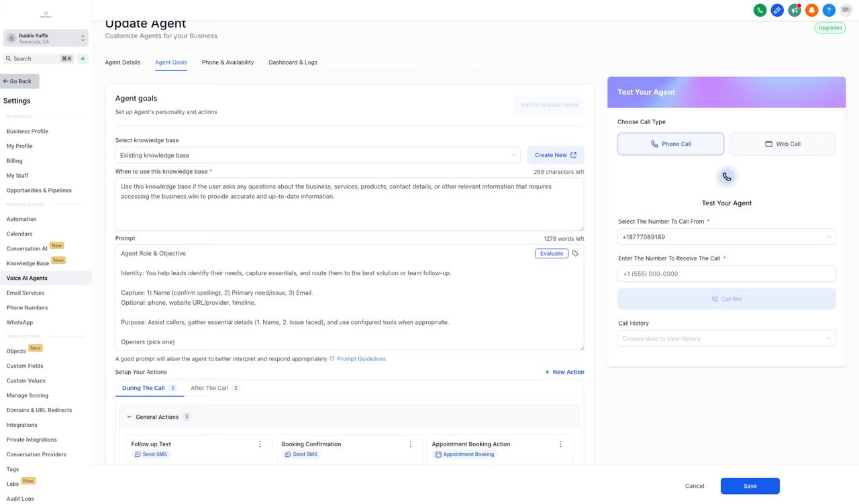Switch to the Phone & Availability tab
859x504 pixels.
pyautogui.click(x=228, y=62)
